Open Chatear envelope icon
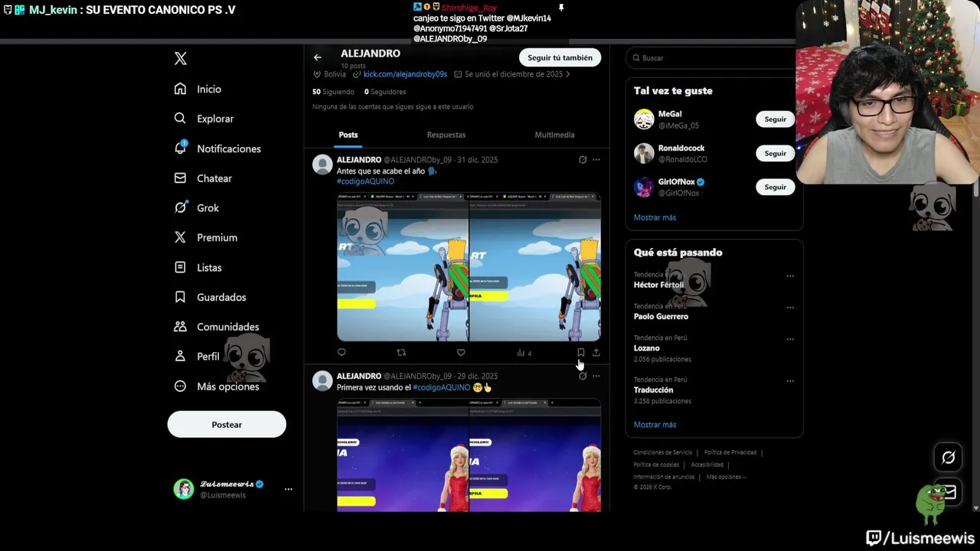 coord(180,178)
